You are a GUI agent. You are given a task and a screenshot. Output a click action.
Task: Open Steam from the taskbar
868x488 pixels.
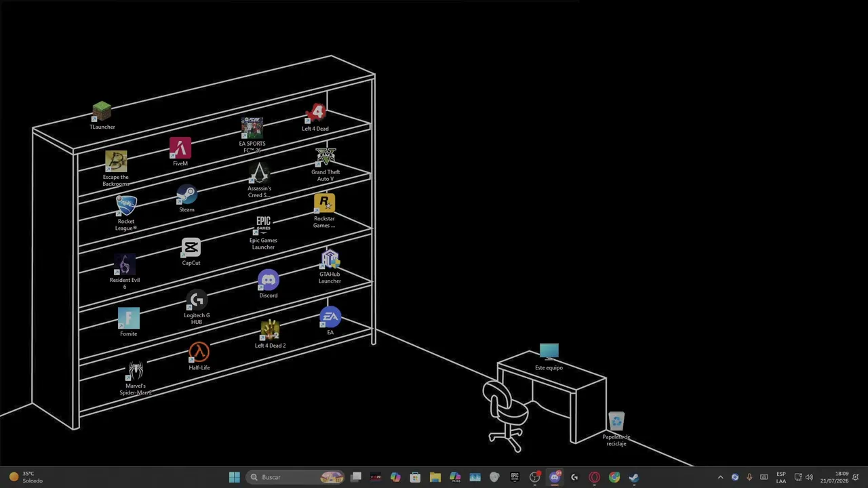click(634, 477)
